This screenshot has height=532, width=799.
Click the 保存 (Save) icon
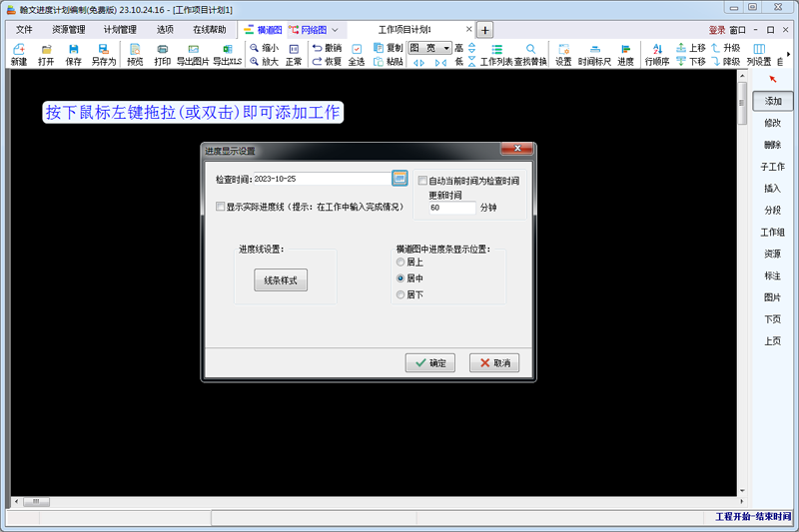pos(74,54)
